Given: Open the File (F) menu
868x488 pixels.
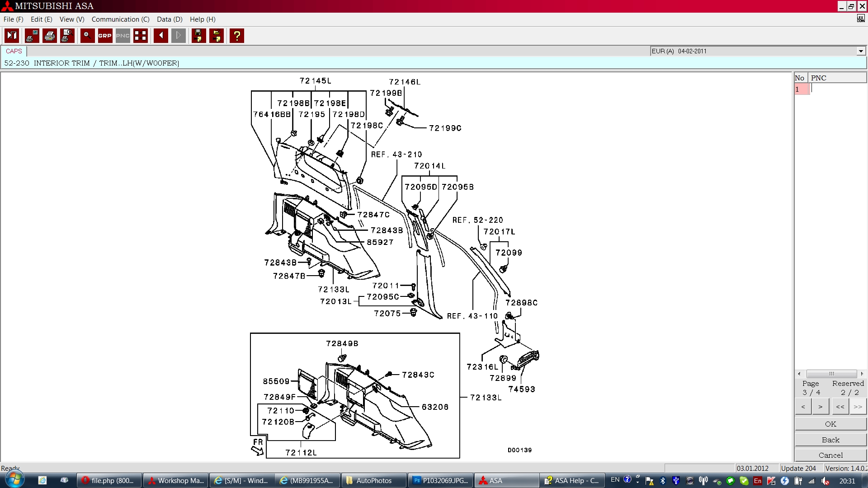Looking at the screenshot, I should 13,19.
